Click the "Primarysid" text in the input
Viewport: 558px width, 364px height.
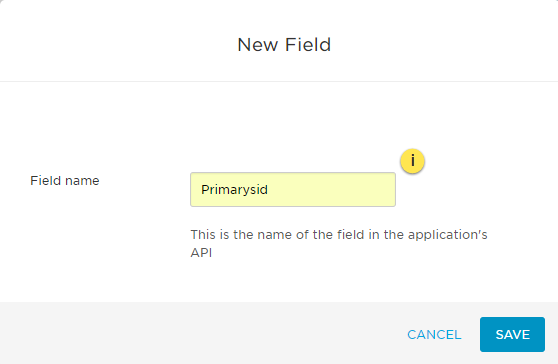pyautogui.click(x=235, y=190)
